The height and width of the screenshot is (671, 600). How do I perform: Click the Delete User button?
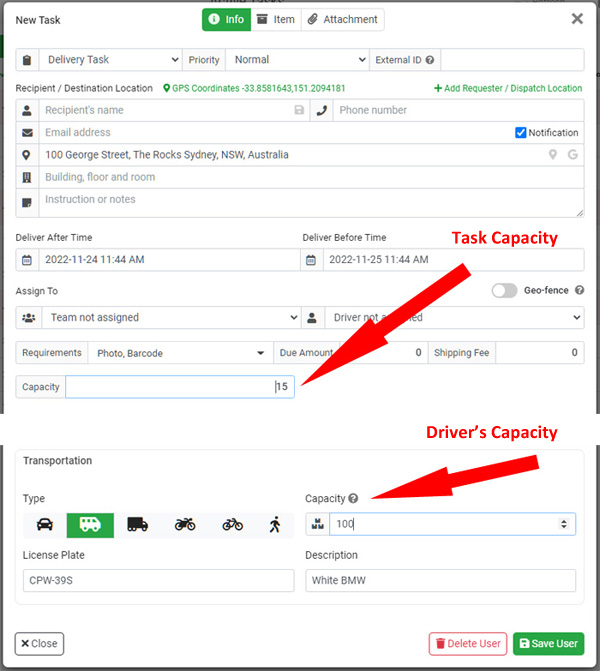pyautogui.click(x=468, y=644)
